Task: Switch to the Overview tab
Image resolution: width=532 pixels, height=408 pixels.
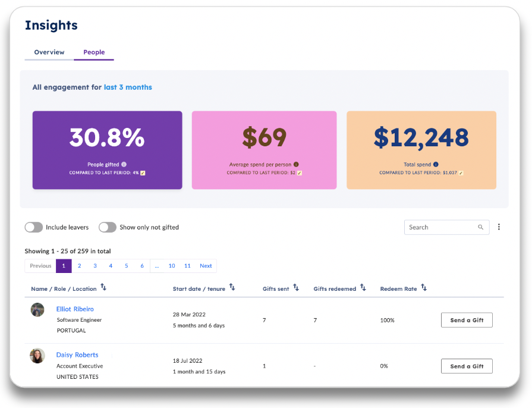Action: pyautogui.click(x=49, y=52)
